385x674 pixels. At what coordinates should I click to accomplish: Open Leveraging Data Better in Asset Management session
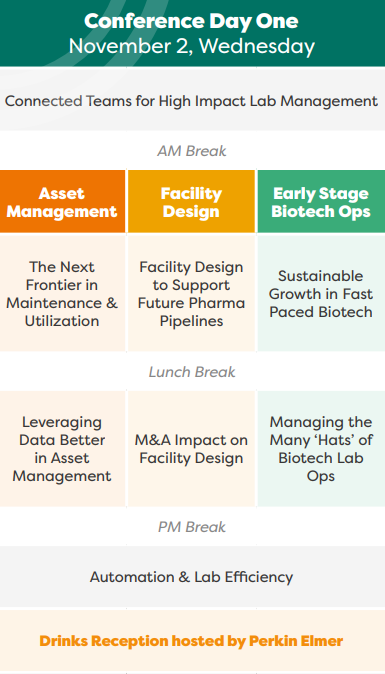pos(62,448)
